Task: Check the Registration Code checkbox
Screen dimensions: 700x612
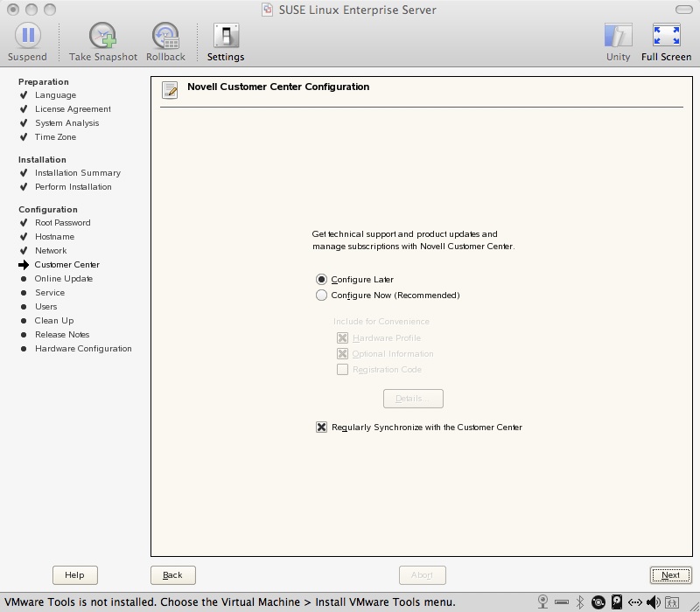Action: [342, 369]
